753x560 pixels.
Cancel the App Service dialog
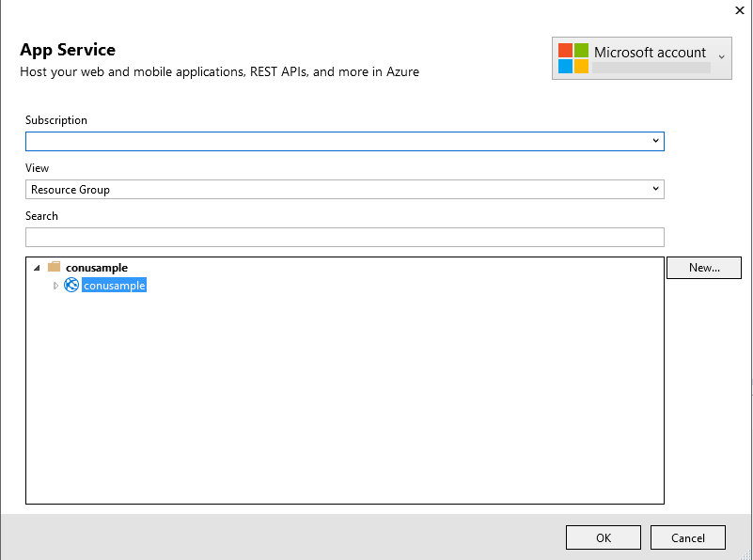point(687,537)
